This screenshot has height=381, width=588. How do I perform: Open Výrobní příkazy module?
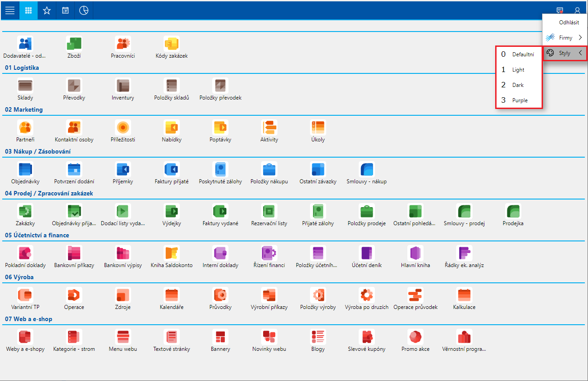coord(269,298)
